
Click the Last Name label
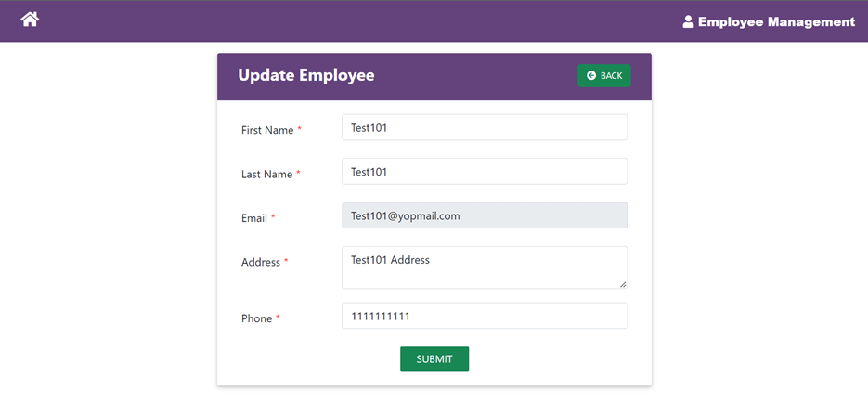click(266, 174)
